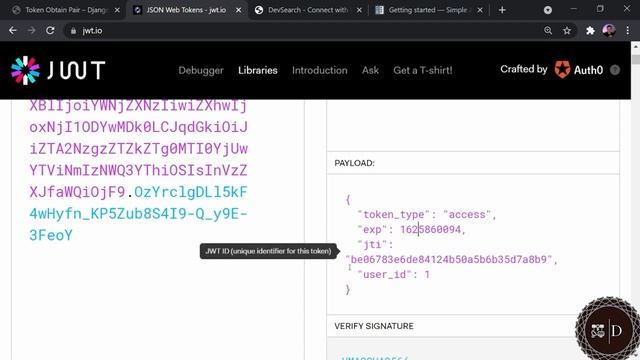Close the JSON Web Tokens tab
This screenshot has width=640, height=360.
click(x=238, y=10)
